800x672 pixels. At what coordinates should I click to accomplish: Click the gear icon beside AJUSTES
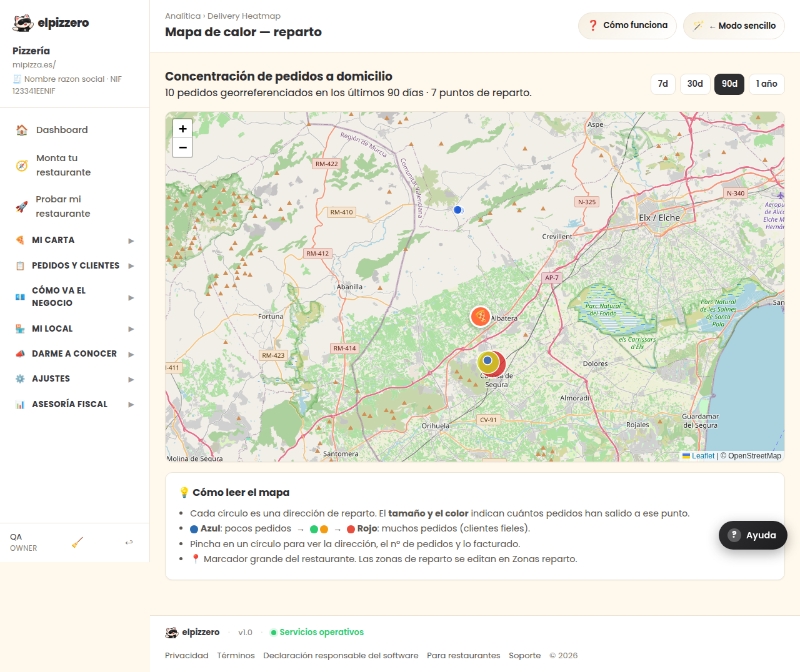point(20,379)
